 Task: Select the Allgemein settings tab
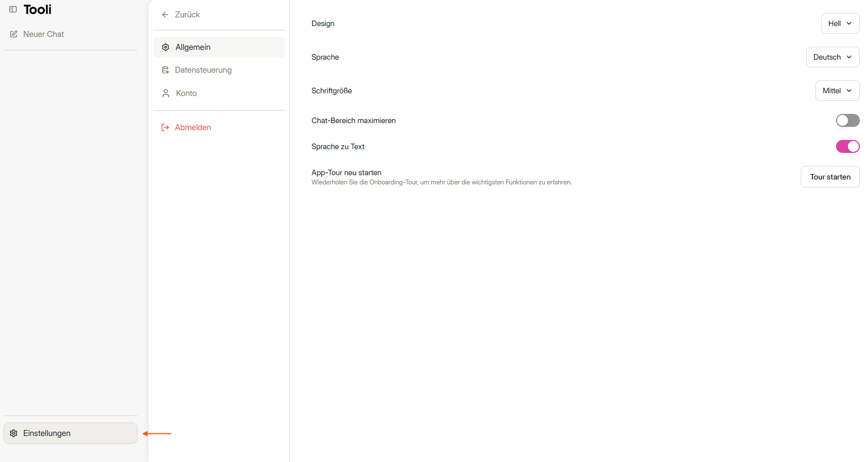tap(219, 47)
